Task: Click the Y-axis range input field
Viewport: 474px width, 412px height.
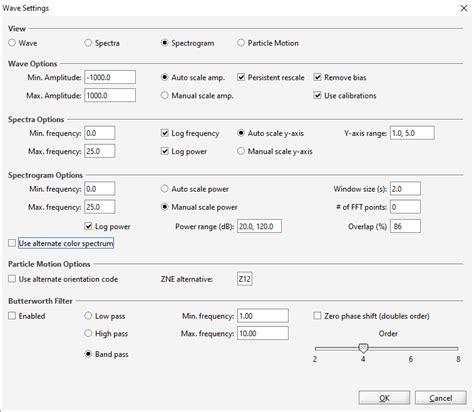Action: click(412, 133)
